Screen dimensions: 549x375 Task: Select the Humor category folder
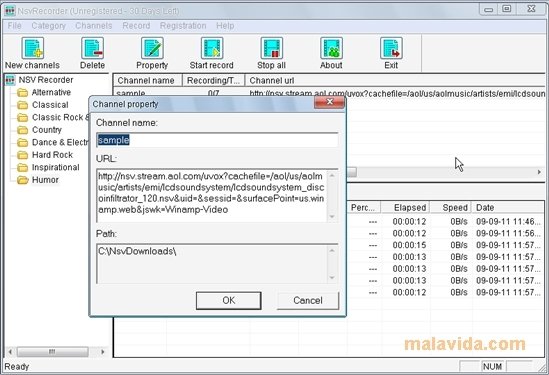point(45,180)
